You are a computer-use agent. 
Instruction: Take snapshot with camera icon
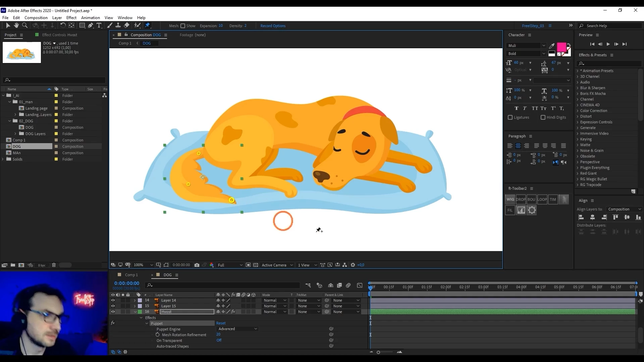pyautogui.click(x=197, y=265)
